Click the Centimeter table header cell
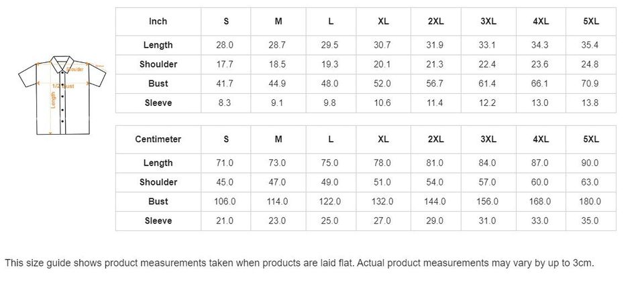This screenshot has height=284, width=644. pos(158,139)
